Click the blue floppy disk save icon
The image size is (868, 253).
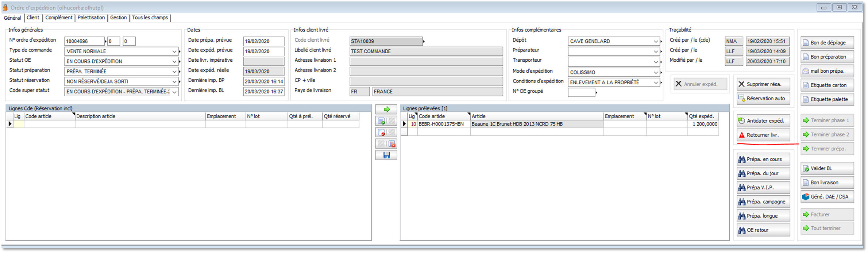(x=386, y=156)
